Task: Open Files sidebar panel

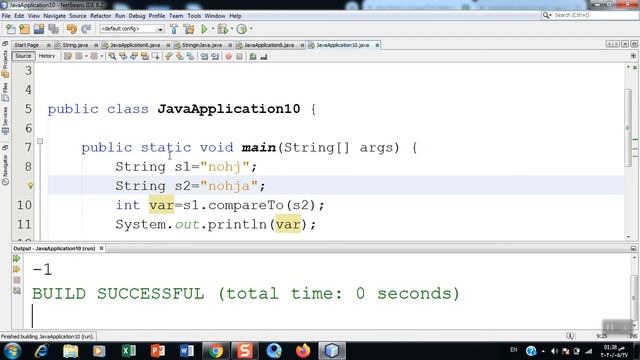Action: tap(5, 92)
